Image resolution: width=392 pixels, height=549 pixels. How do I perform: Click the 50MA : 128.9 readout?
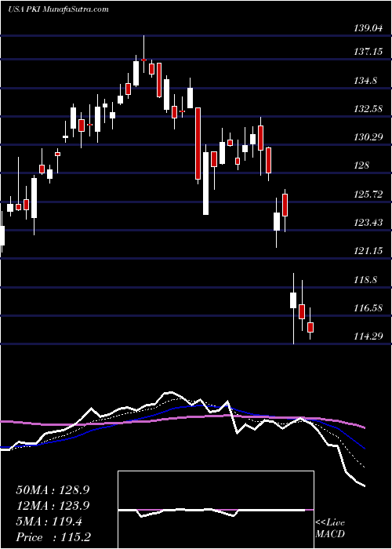click(53, 490)
